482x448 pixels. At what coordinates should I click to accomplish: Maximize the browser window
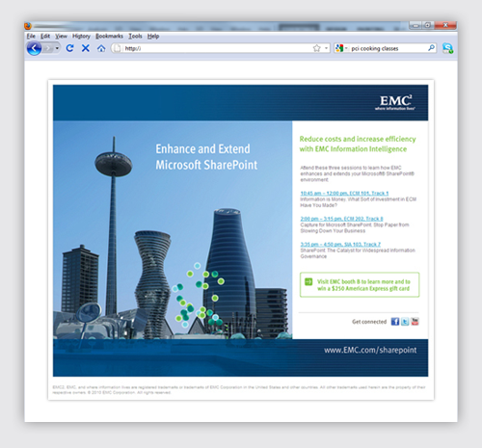(428, 25)
